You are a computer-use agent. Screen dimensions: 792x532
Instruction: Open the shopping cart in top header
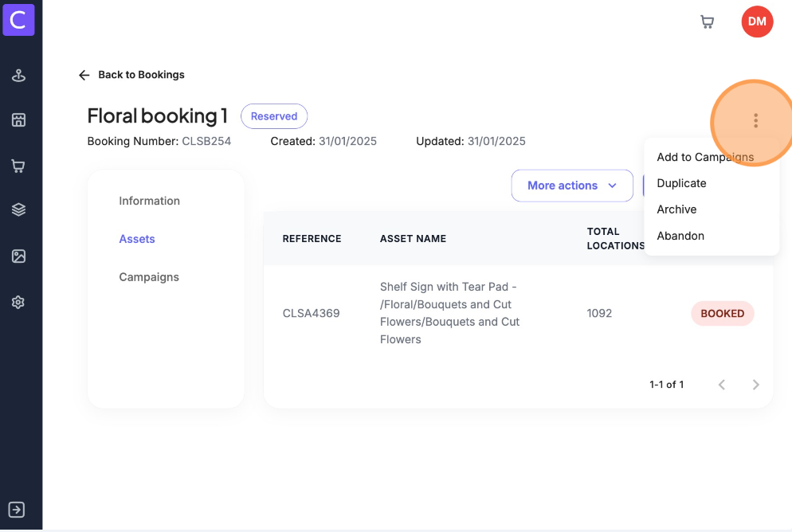707,22
